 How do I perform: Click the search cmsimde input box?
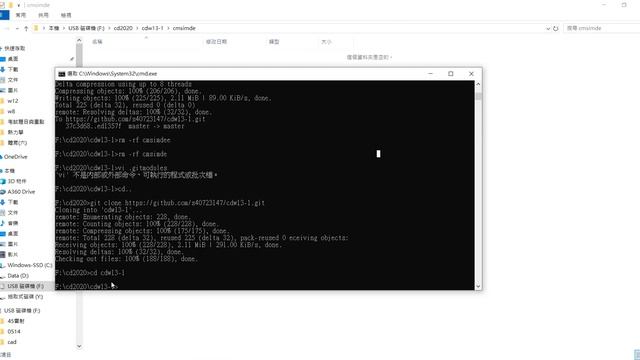pyautogui.click(x=601, y=28)
